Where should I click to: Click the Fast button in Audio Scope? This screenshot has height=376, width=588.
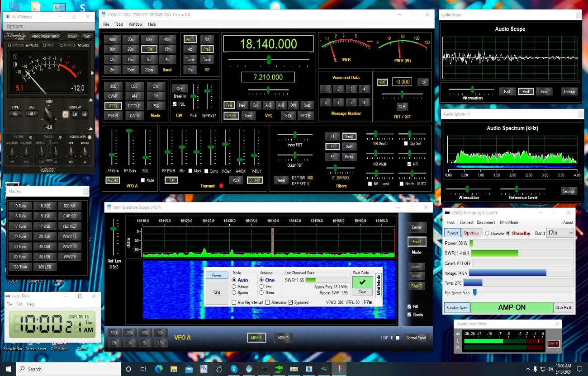507,91
